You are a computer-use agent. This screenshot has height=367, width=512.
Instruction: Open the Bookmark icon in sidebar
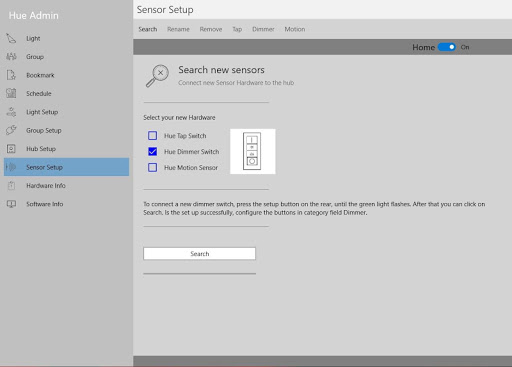click(x=11, y=75)
